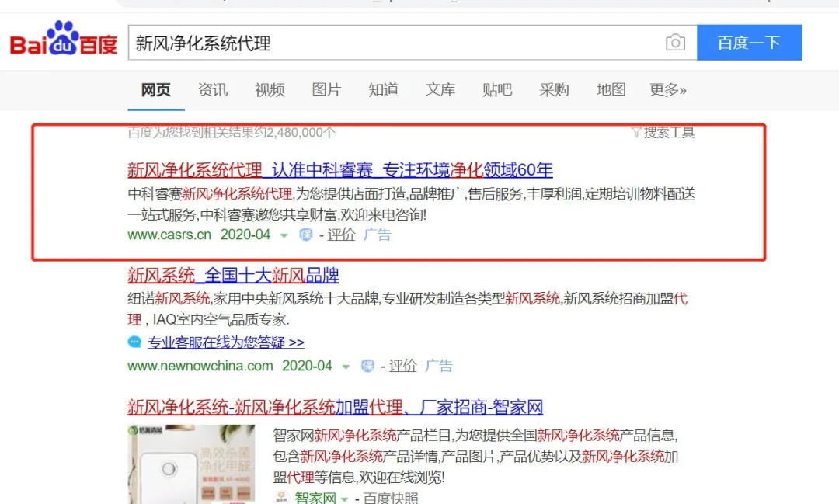839x504 pixels.
Task: Open the 新风系统 全国十大新风品牌 result title
Action: [233, 276]
